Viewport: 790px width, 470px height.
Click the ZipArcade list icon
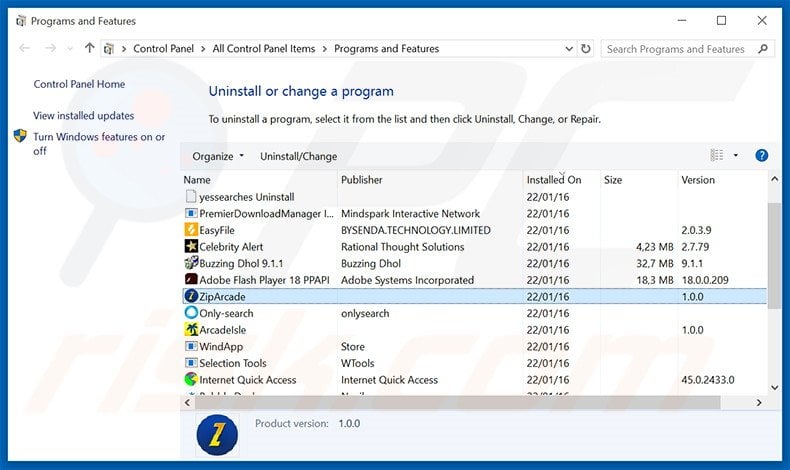click(191, 296)
